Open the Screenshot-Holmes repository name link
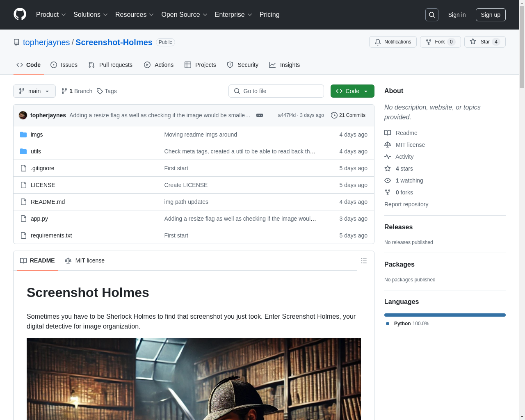The width and height of the screenshot is (525, 420). 114,42
